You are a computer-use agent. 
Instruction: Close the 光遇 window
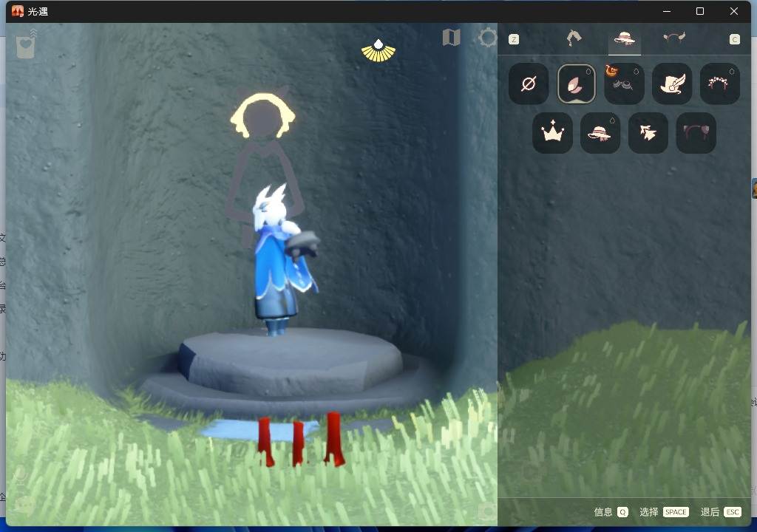tap(734, 11)
